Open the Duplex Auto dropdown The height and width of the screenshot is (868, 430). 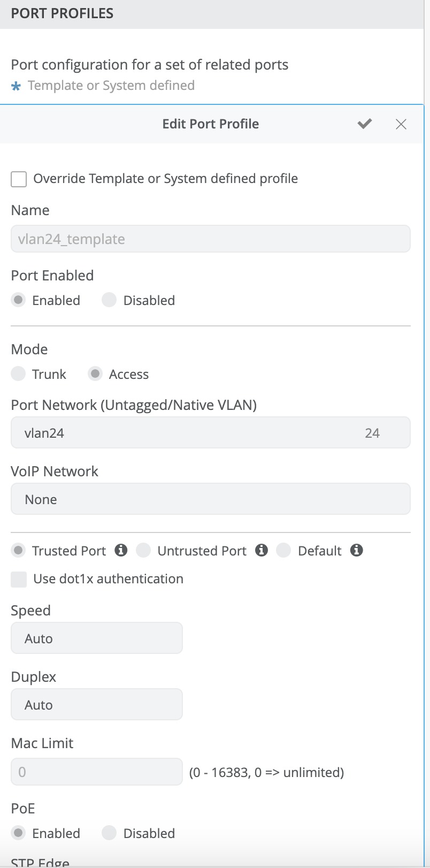(97, 705)
